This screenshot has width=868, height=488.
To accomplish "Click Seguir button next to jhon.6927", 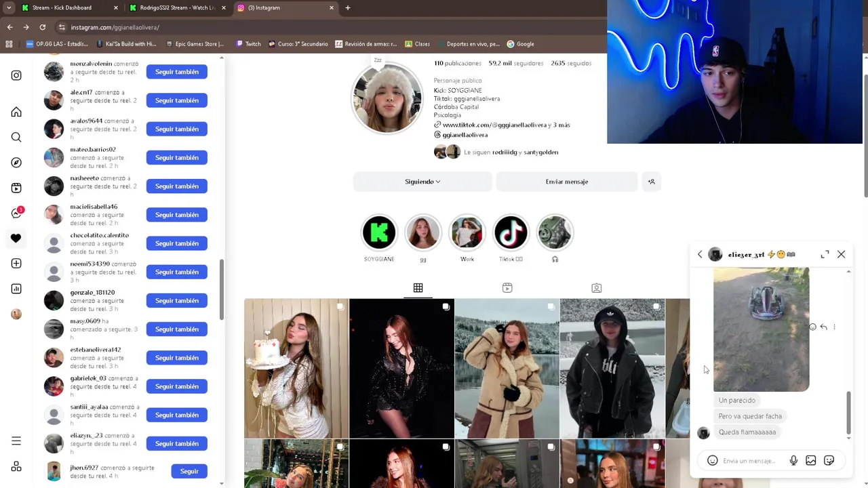I will 189,471.
